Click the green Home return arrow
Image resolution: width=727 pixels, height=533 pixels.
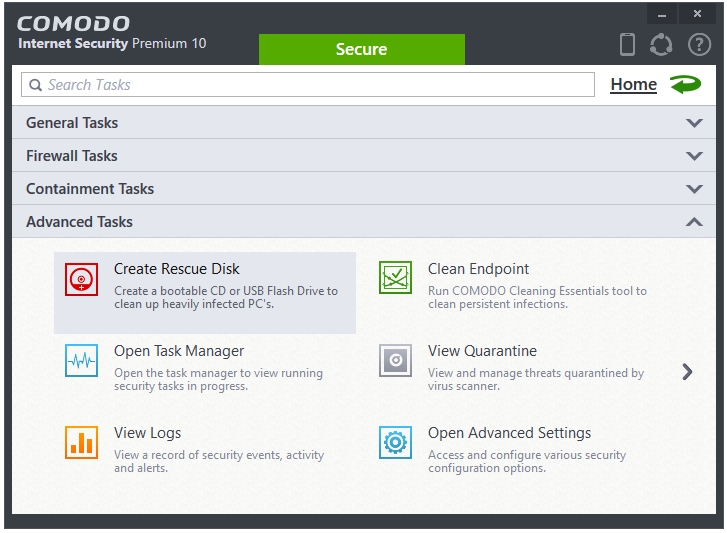[x=686, y=84]
